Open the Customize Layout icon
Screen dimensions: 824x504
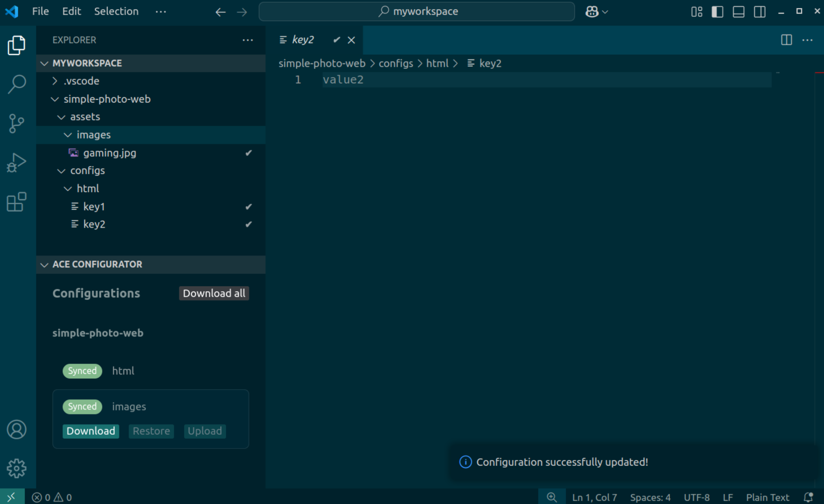point(697,12)
